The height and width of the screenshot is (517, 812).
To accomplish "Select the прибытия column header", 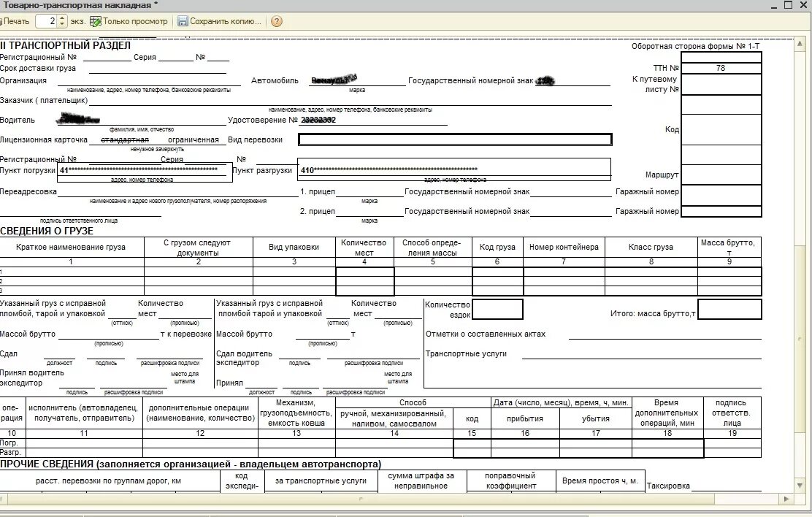I will 524,418.
